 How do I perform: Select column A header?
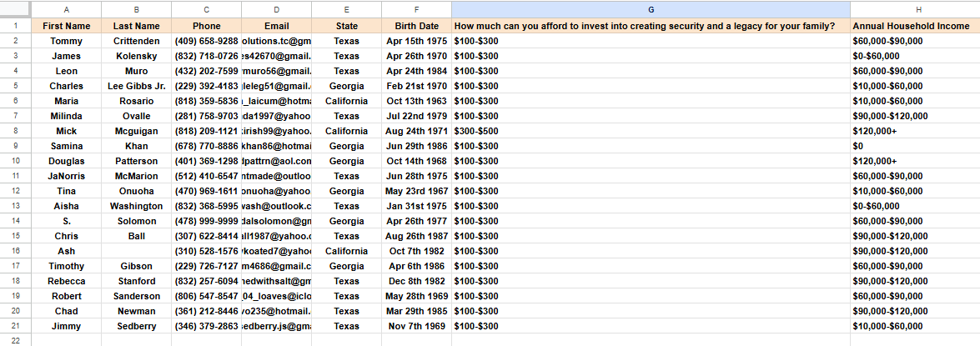point(66,9)
